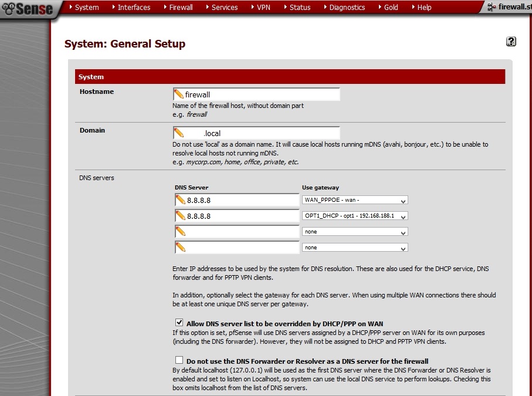Click pencil icon in fourth DNS Server field
The image size is (532, 396).
pyautogui.click(x=181, y=248)
